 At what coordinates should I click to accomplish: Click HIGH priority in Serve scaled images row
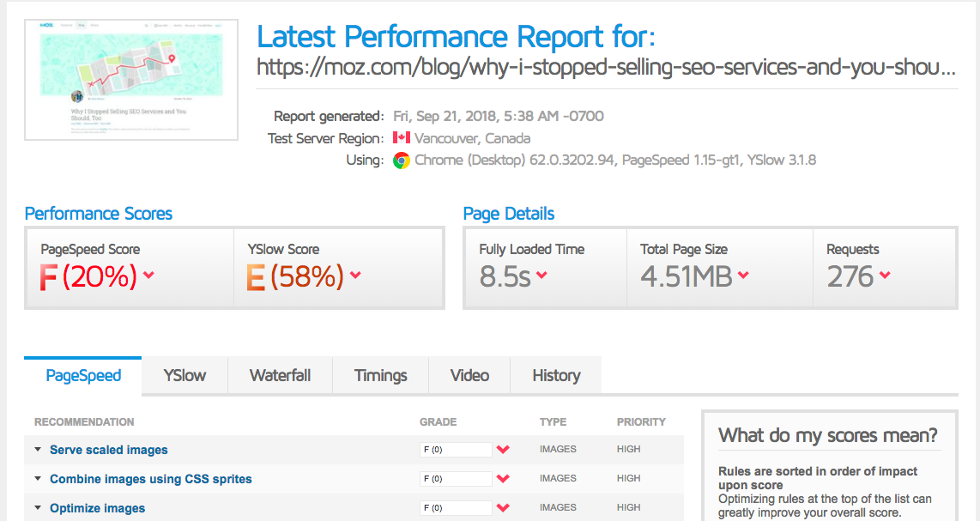tap(629, 449)
